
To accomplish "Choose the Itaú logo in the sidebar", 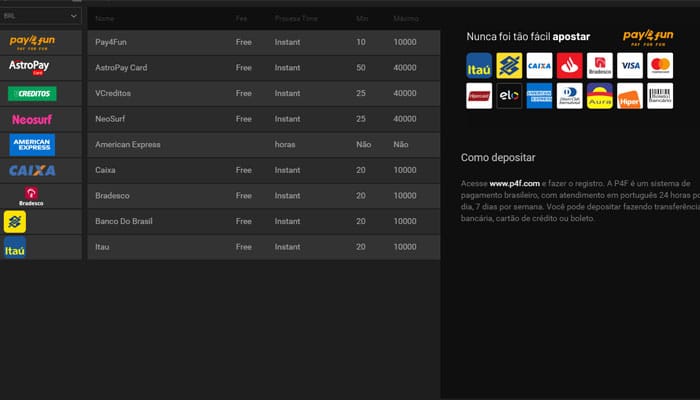I will click(x=15, y=247).
